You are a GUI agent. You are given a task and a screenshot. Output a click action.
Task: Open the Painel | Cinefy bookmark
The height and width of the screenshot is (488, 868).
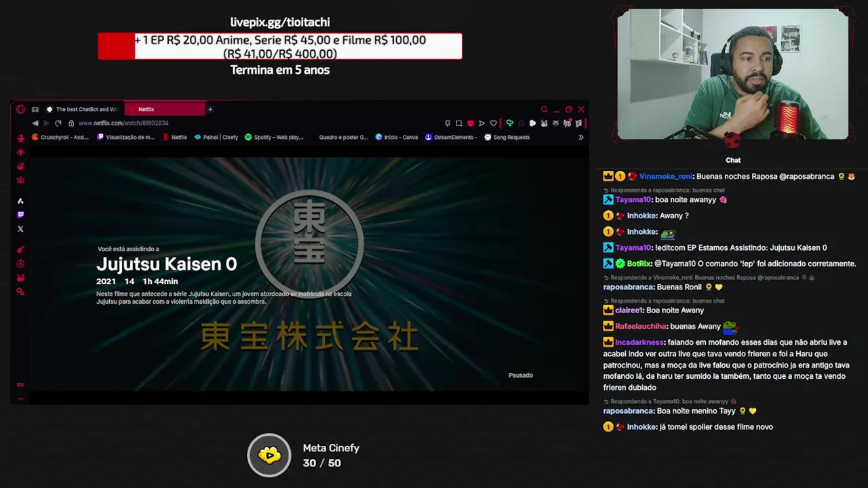tap(216, 137)
